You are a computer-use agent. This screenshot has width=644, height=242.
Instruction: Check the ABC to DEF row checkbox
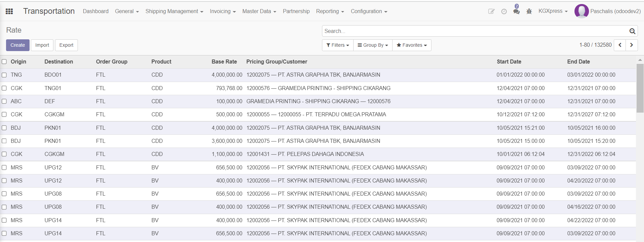4,101
